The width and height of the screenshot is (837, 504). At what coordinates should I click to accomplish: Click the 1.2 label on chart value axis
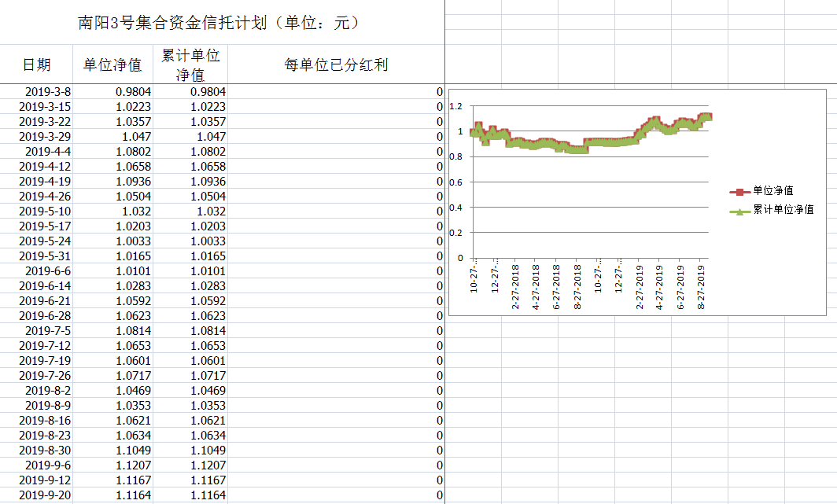tap(456, 106)
